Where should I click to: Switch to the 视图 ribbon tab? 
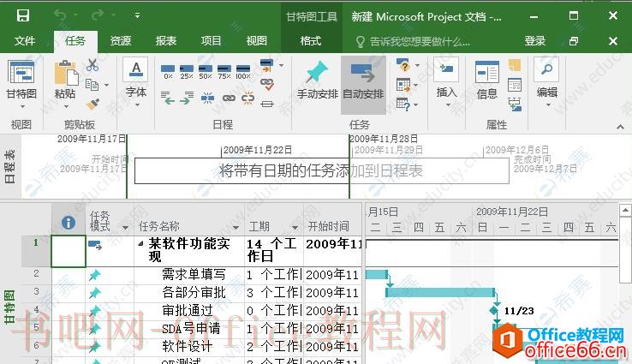pyautogui.click(x=257, y=41)
